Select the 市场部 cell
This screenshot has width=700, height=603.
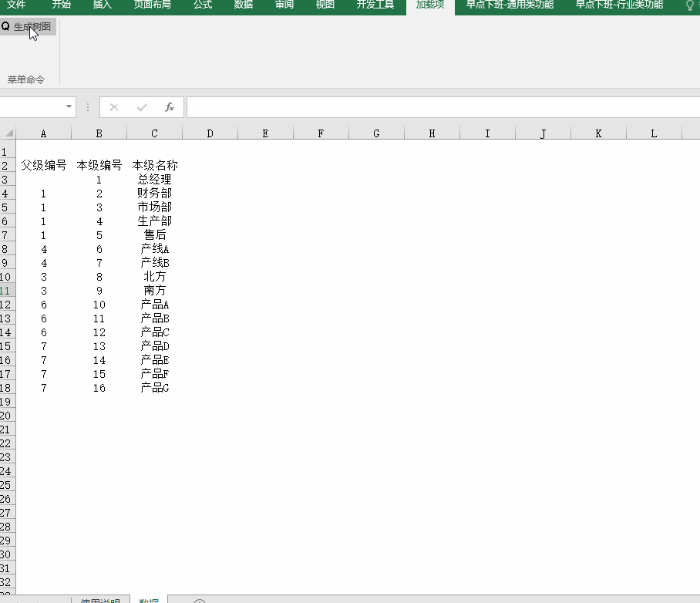pos(154,207)
